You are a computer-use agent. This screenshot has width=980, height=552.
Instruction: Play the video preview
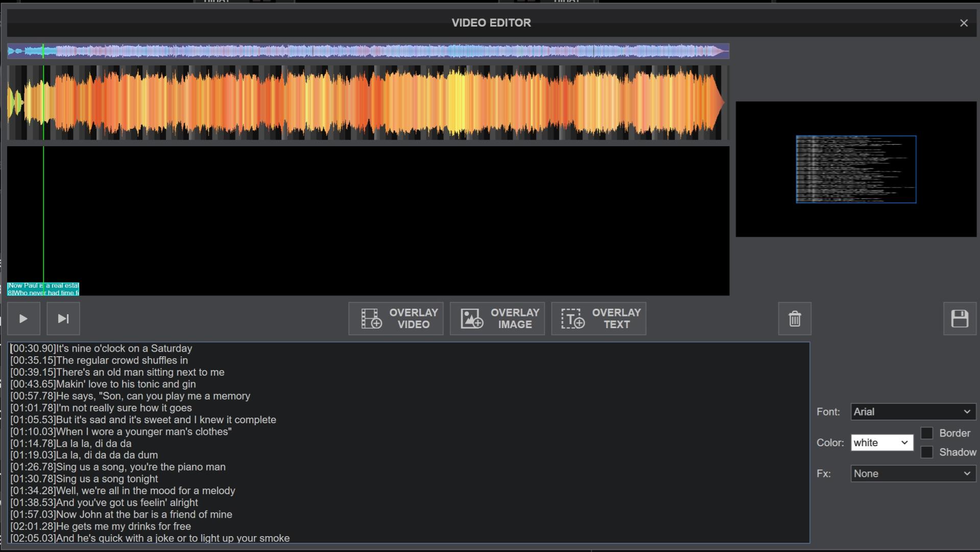pos(23,319)
